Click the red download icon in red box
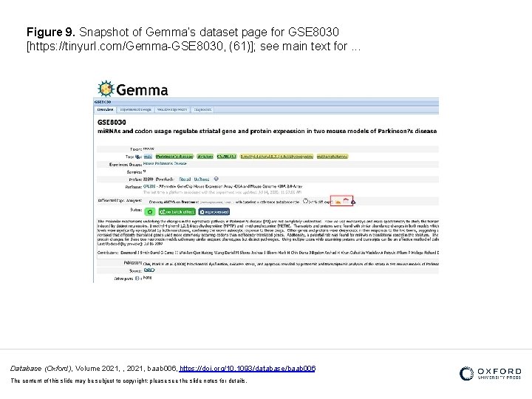 (346, 201)
